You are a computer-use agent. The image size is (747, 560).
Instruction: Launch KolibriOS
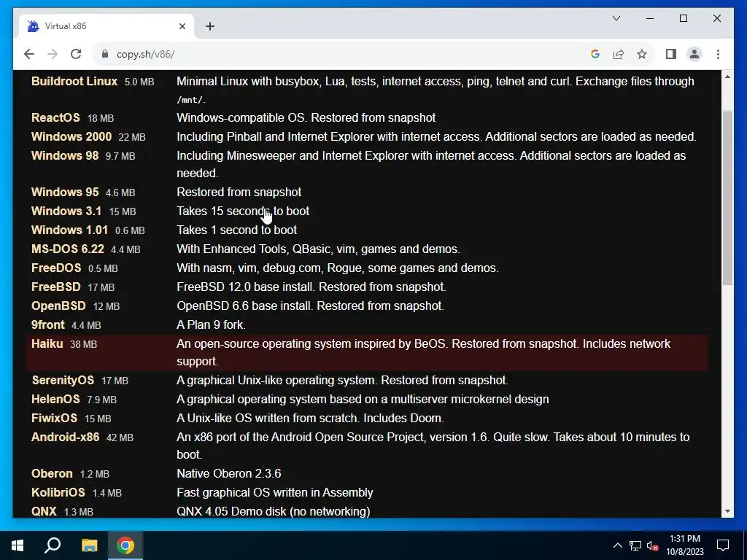58,492
